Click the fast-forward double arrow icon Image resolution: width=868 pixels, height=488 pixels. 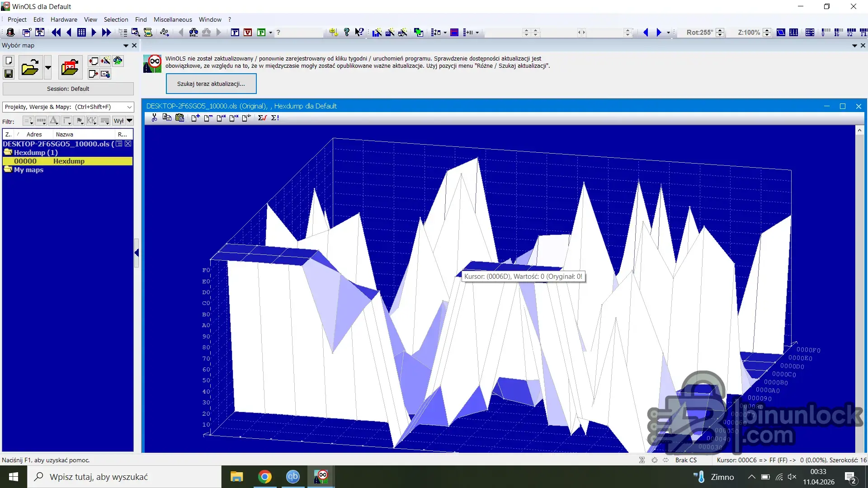click(106, 32)
